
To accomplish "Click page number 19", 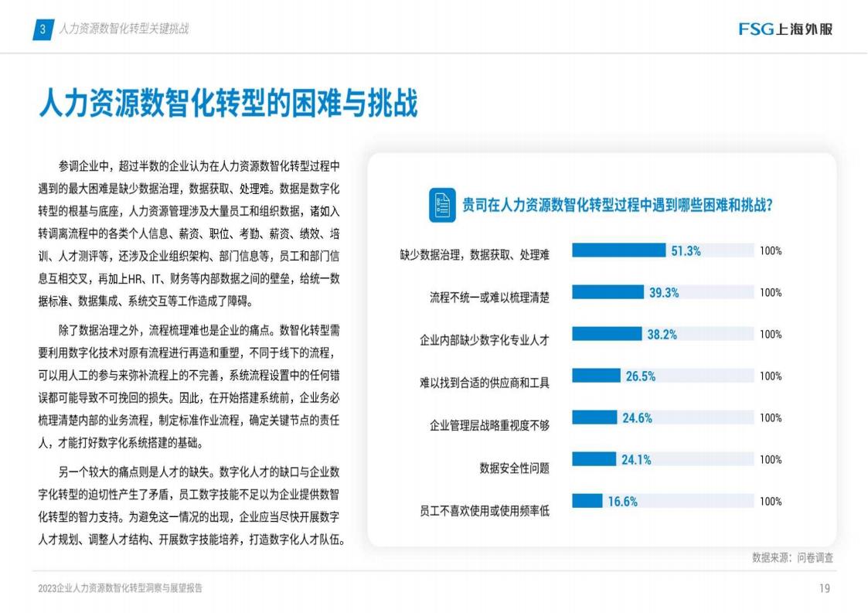I will point(825,588).
